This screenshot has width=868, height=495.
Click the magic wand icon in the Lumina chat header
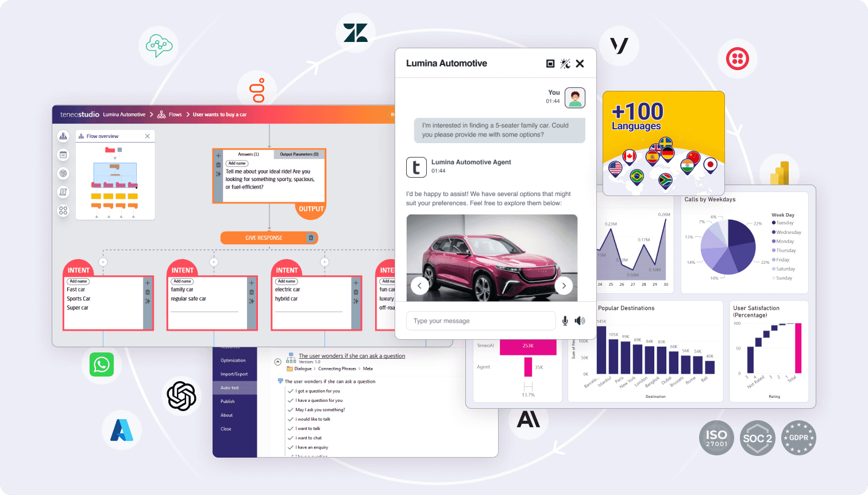pos(565,64)
